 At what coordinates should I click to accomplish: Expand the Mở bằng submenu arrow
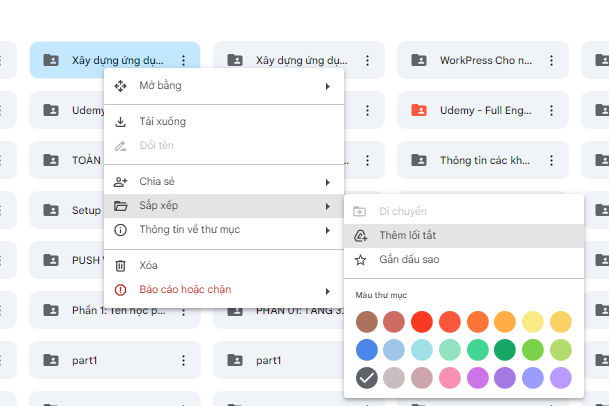pyautogui.click(x=327, y=86)
